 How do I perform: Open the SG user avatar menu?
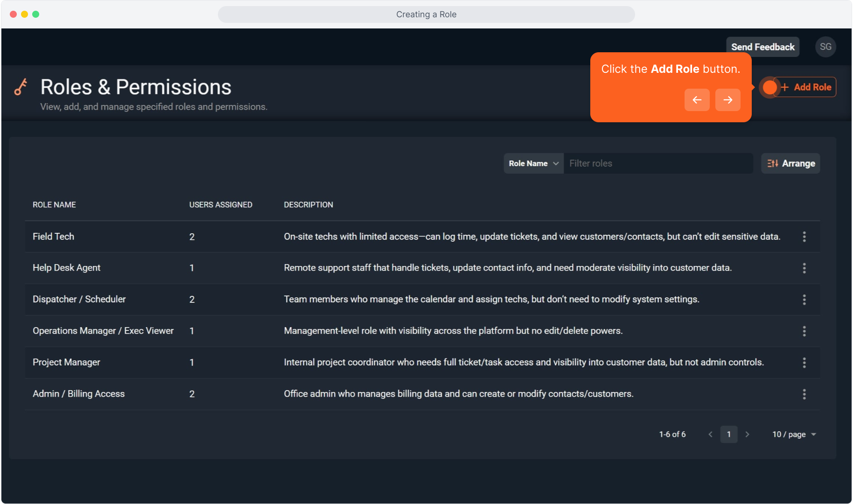point(825,47)
